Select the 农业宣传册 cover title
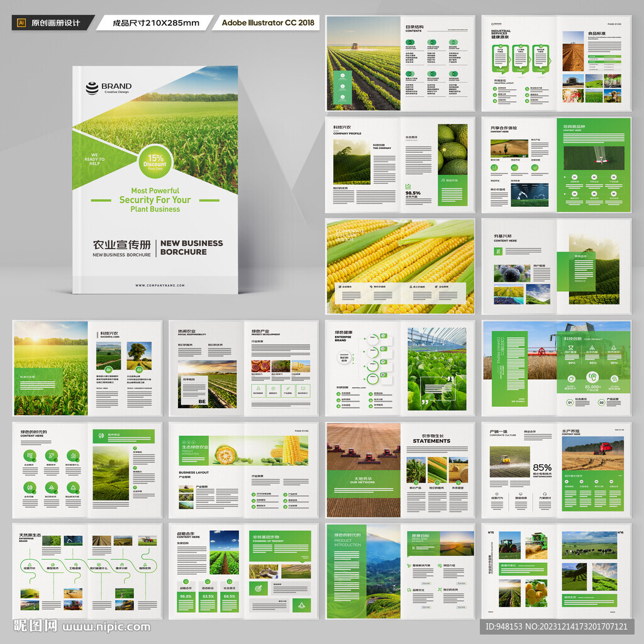644x644 pixels. coord(121,245)
